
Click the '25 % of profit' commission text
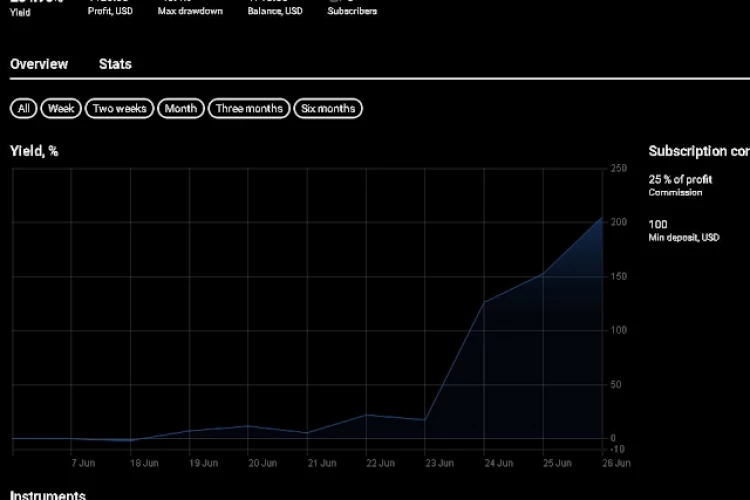(680, 180)
